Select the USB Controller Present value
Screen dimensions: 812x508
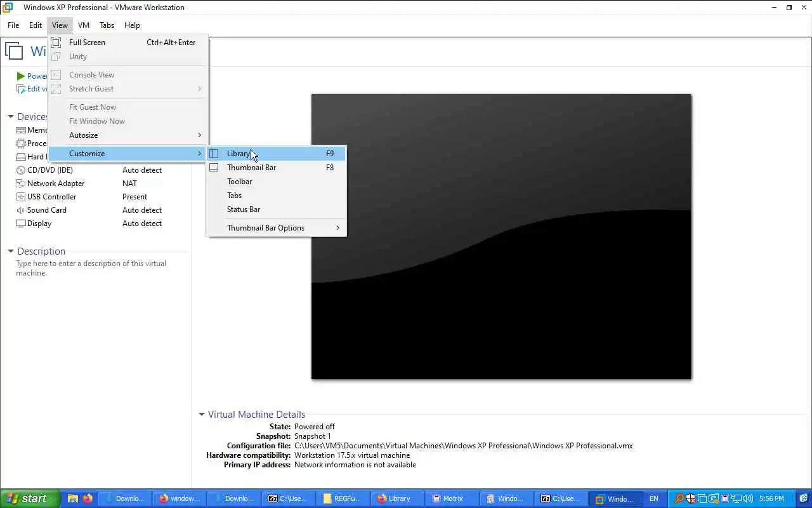click(134, 197)
